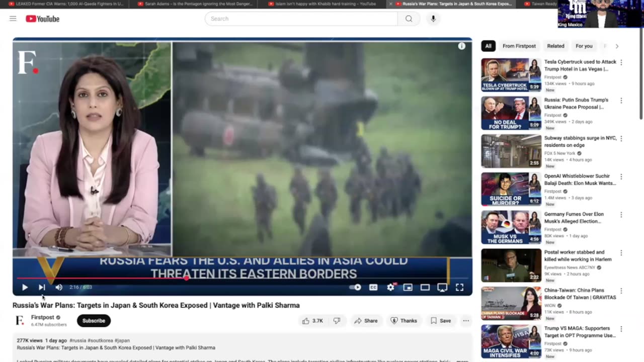Focus the YouTube search field
This screenshot has height=362, width=644.
(x=301, y=19)
